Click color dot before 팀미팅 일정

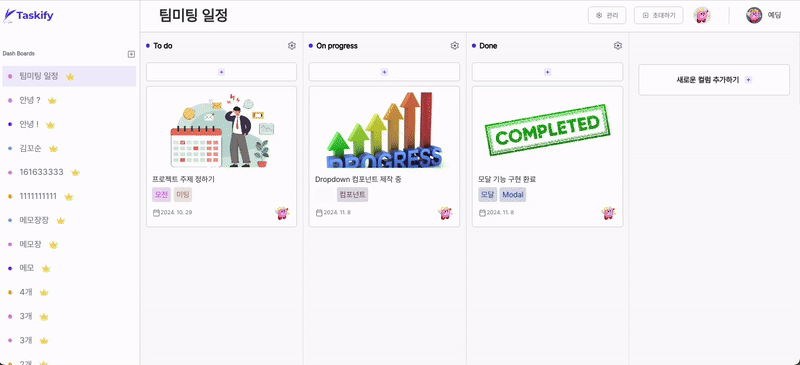pos(10,77)
